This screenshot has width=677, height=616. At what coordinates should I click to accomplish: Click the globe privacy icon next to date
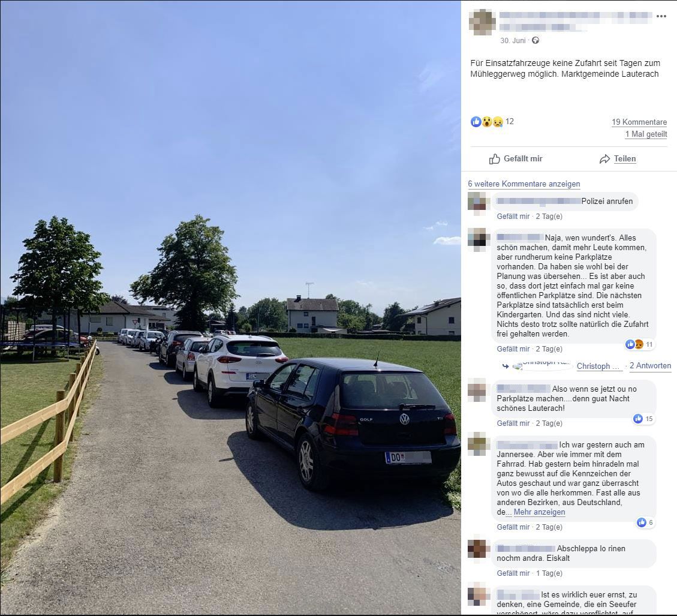535,40
